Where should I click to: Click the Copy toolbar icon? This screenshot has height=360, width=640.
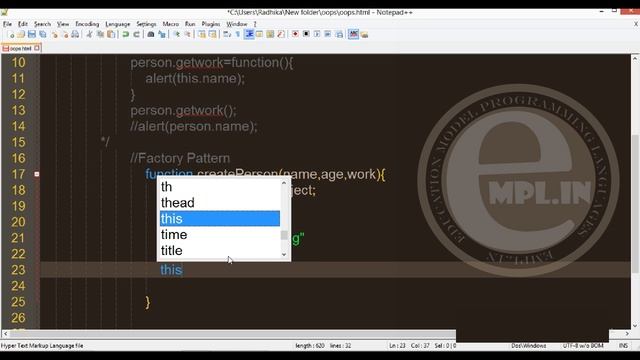click(x=100, y=35)
